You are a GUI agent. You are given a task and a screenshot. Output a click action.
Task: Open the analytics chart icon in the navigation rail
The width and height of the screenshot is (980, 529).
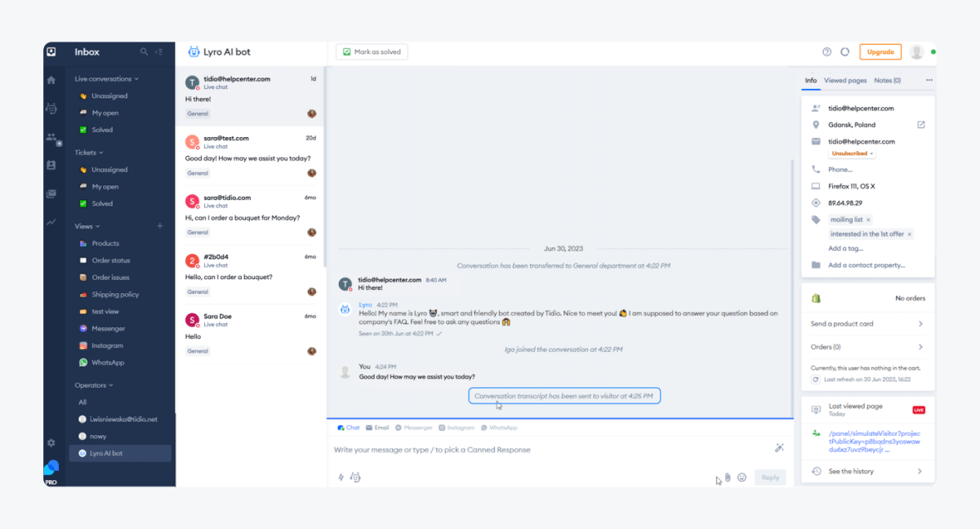(x=51, y=222)
